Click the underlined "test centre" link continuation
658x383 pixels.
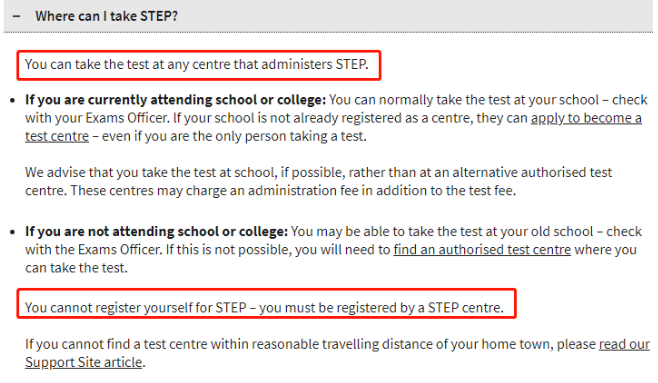(x=57, y=136)
